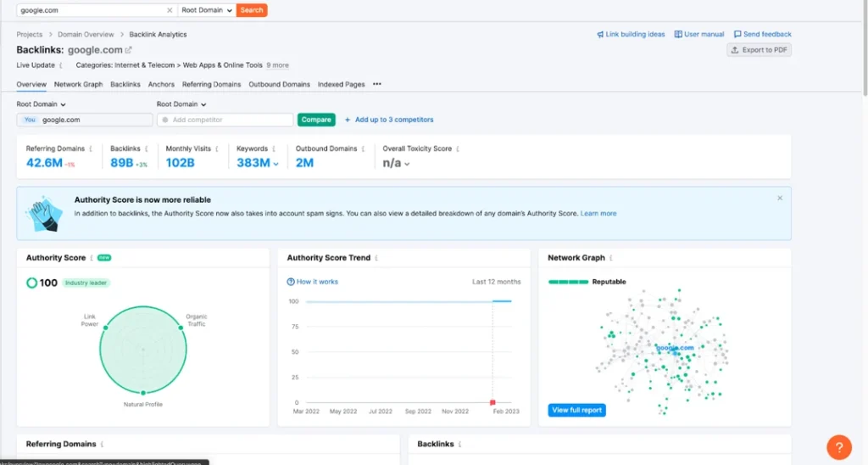Open the Backlinks tab
This screenshot has width=868, height=465.
point(125,84)
